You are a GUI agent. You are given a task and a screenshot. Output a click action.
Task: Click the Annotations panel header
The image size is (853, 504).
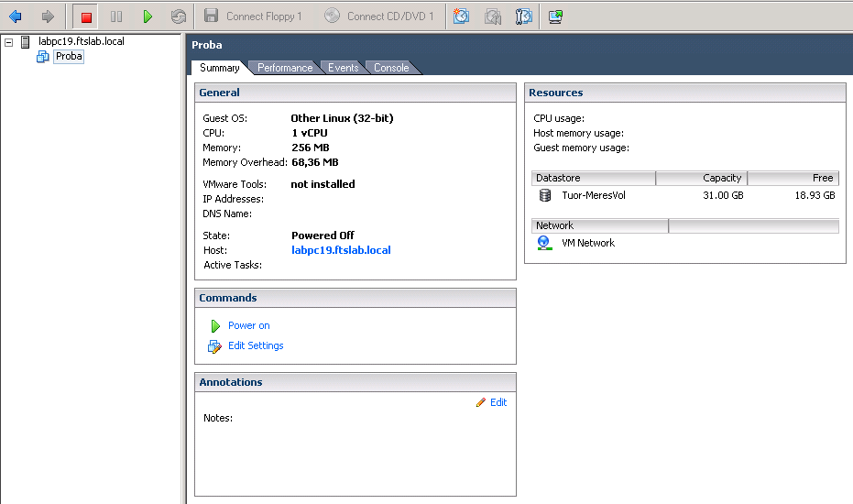point(355,382)
